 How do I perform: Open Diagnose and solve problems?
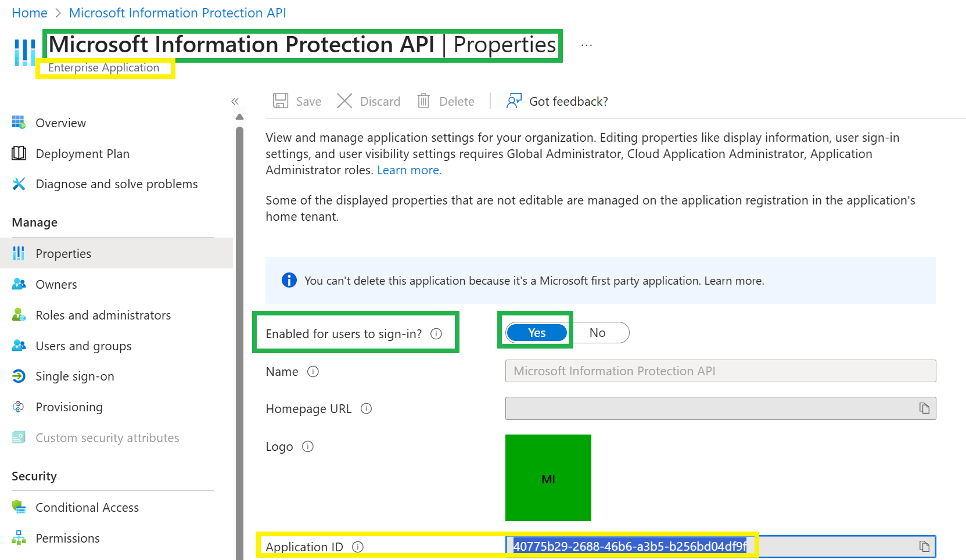pos(116,184)
